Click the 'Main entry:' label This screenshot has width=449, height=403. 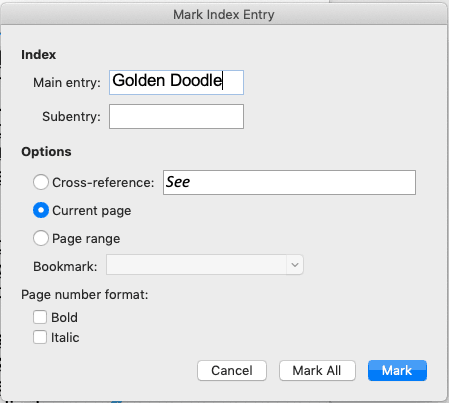[x=67, y=83]
